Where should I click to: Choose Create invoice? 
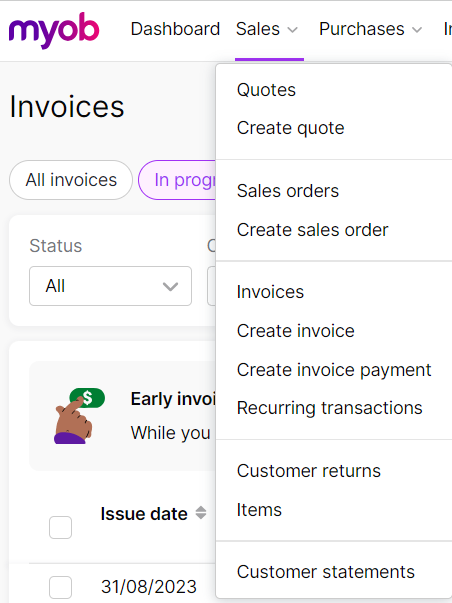click(295, 331)
